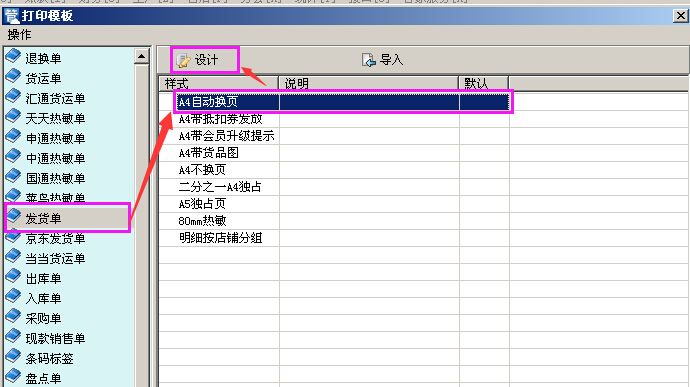Select 货运单 in the template list
690x387 pixels.
coord(43,78)
